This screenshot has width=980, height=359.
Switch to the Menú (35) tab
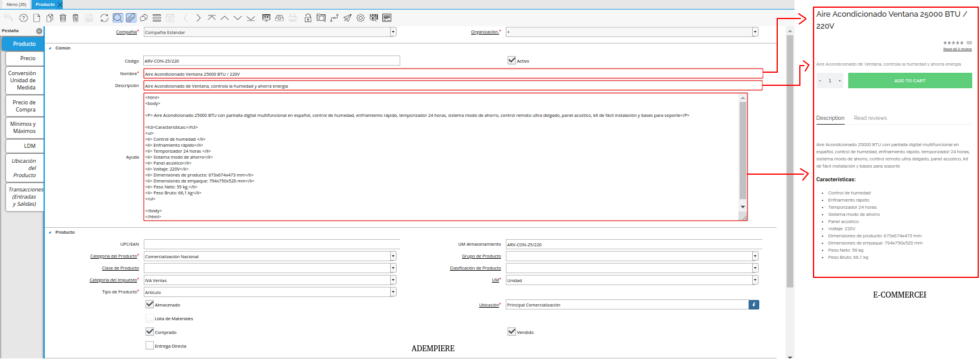[16, 4]
